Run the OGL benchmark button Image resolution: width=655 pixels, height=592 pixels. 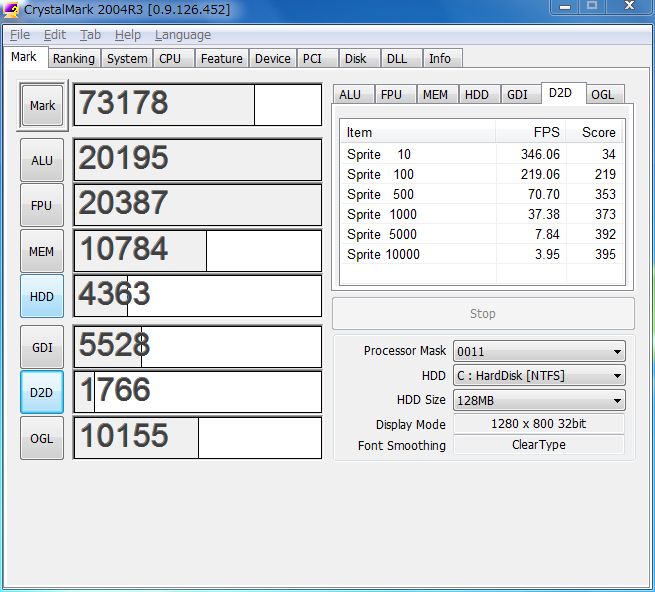42,438
